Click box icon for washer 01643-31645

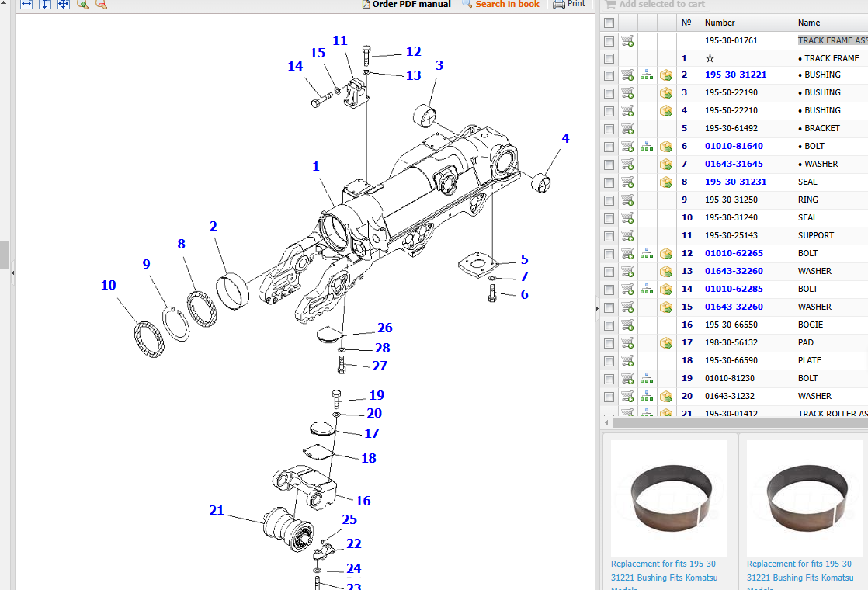[666, 165]
